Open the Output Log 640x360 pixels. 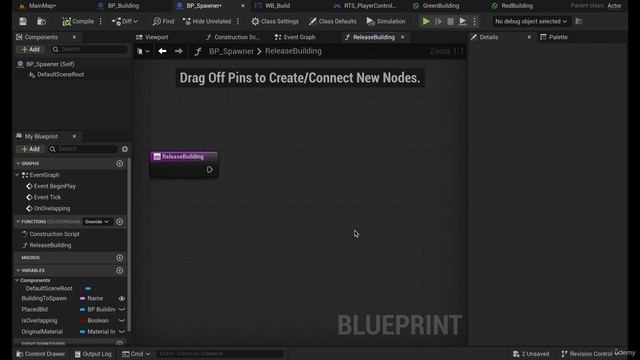[x=93, y=354]
